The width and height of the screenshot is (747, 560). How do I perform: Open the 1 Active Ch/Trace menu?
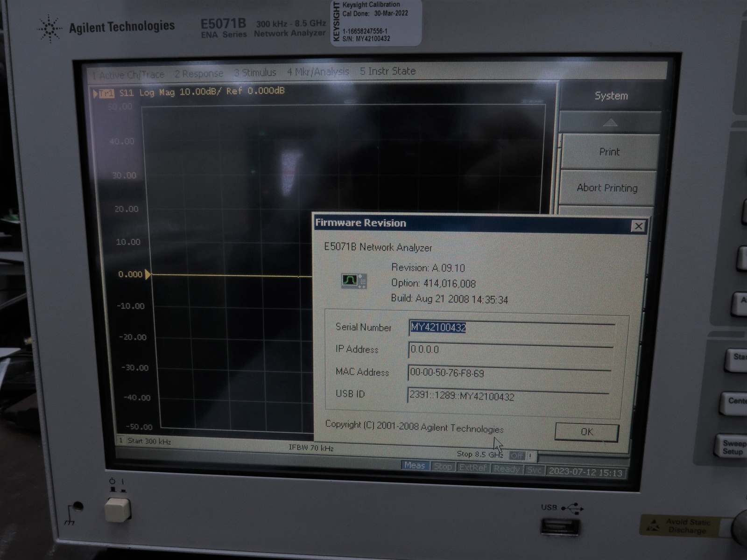(x=128, y=75)
